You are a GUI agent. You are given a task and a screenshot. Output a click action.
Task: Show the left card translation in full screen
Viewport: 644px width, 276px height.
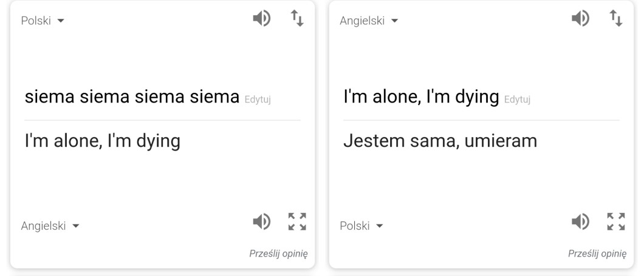click(x=296, y=221)
